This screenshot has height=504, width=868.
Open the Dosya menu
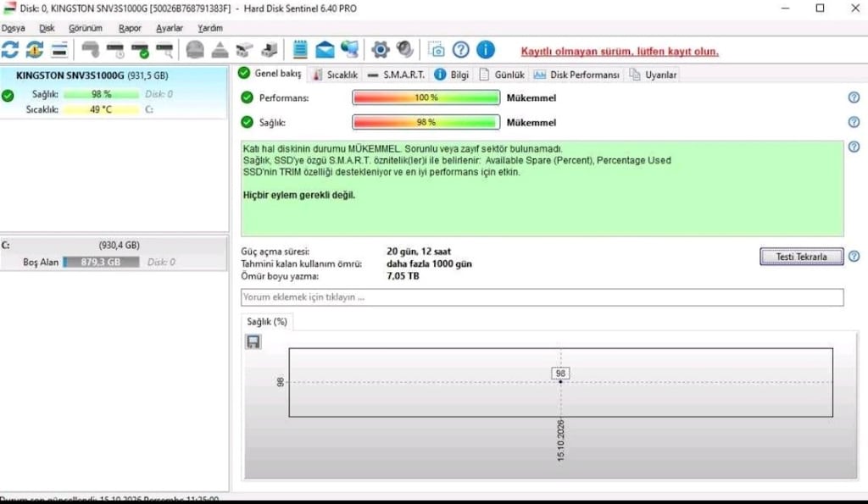pos(14,28)
